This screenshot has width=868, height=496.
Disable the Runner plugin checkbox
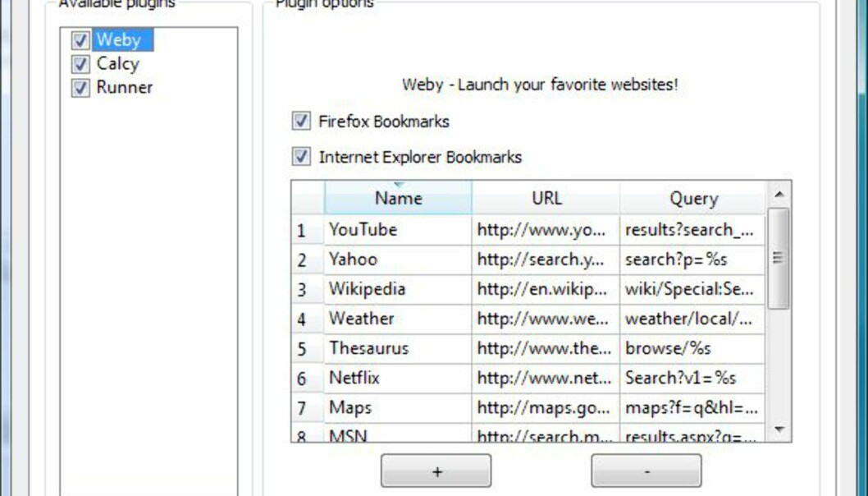(80, 88)
